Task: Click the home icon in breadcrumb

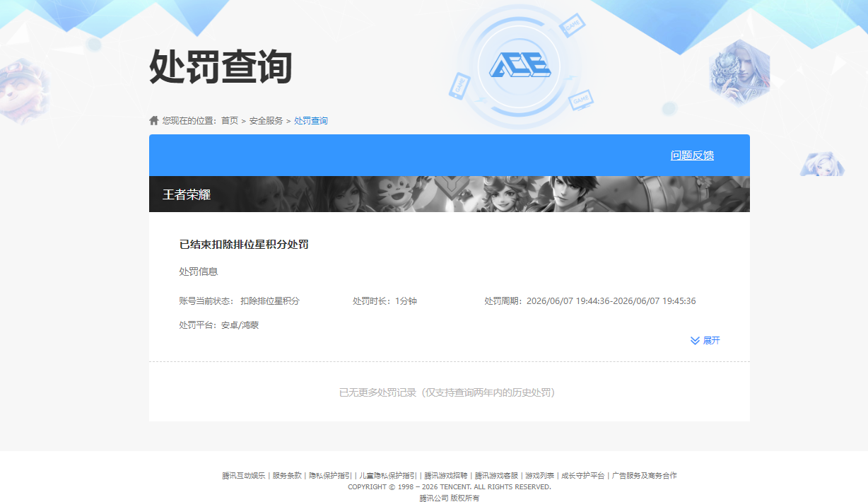Action: pyautogui.click(x=154, y=120)
